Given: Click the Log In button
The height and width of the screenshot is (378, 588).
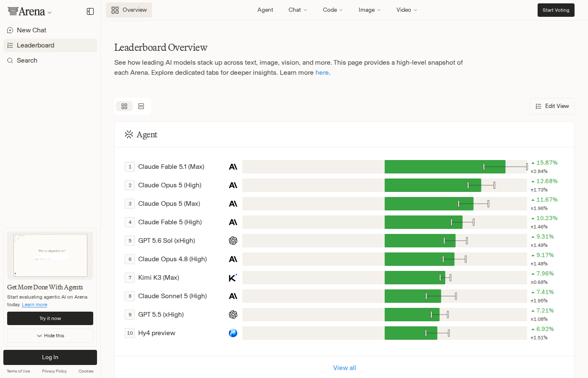Looking at the screenshot, I should pos(50,357).
